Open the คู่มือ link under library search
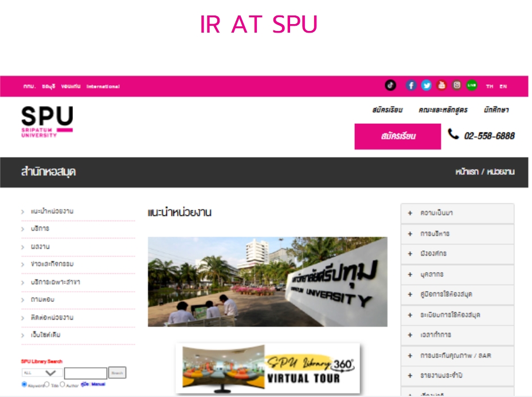The width and height of the screenshot is (532, 397). pos(85,384)
